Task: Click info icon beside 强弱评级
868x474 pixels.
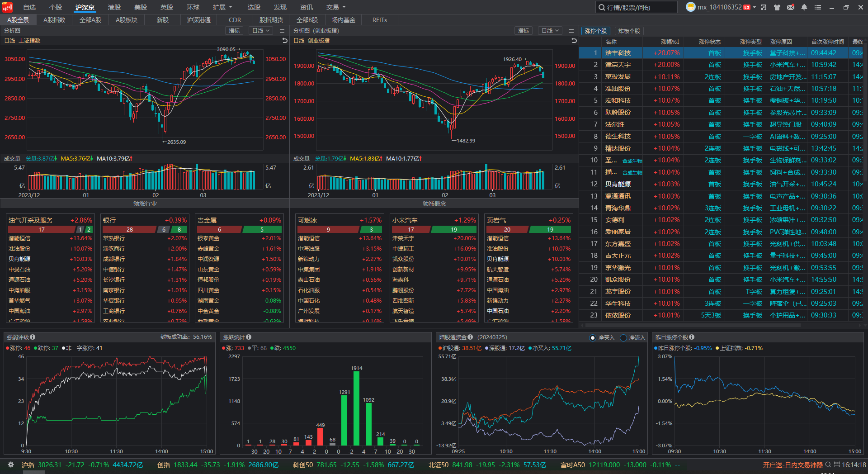Action: 33,337
